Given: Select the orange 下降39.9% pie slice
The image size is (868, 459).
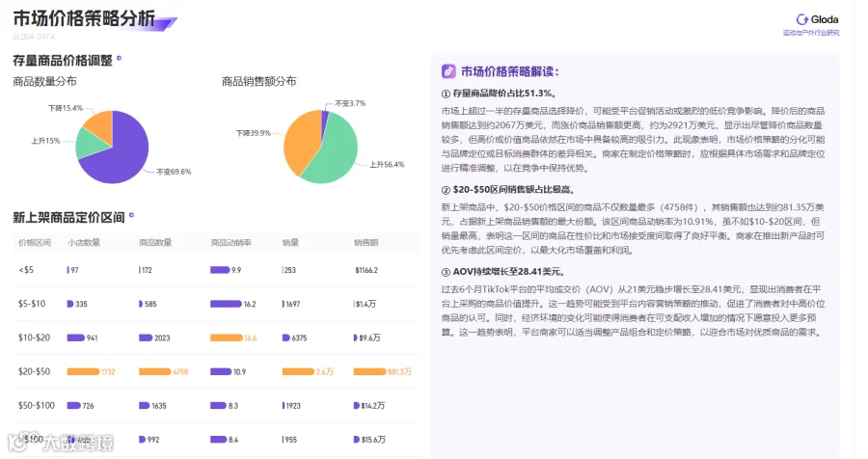Looking at the screenshot, I should click(x=302, y=141).
